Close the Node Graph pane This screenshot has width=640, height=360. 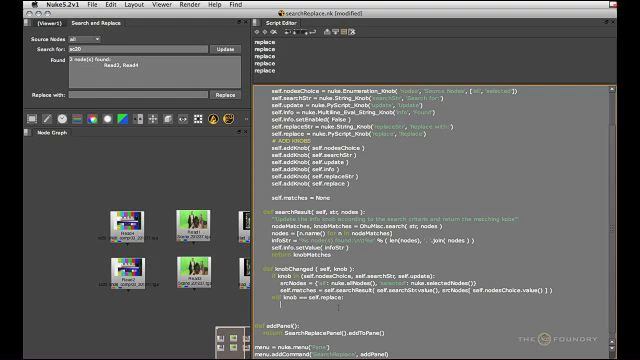246,132
